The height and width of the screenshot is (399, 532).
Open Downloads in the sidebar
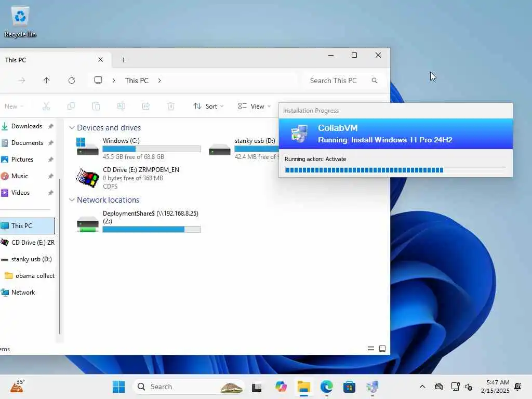coord(27,126)
